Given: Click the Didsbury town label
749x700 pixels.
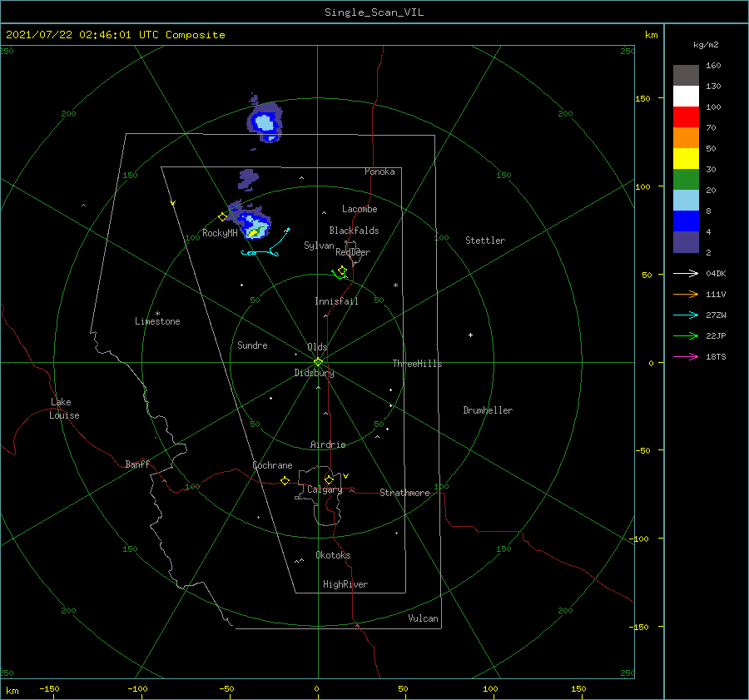Looking at the screenshot, I should click(314, 373).
